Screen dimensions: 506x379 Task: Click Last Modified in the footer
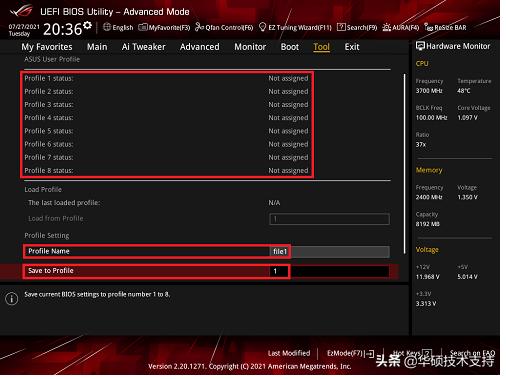pos(289,353)
